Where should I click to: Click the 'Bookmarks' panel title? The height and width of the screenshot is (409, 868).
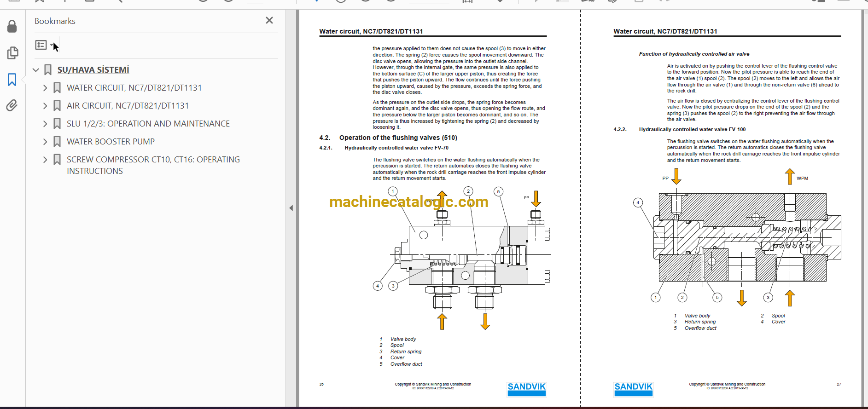click(55, 21)
